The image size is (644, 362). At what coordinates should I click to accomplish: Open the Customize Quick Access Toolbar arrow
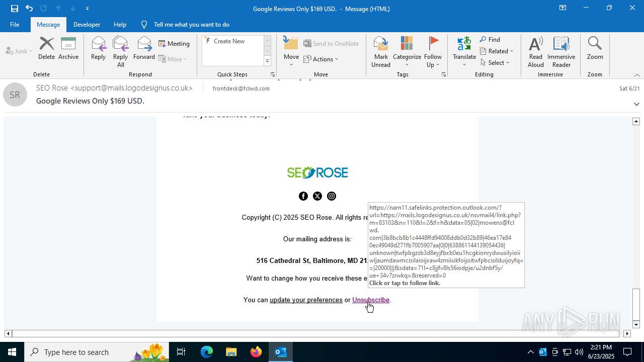pyautogui.click(x=87, y=9)
